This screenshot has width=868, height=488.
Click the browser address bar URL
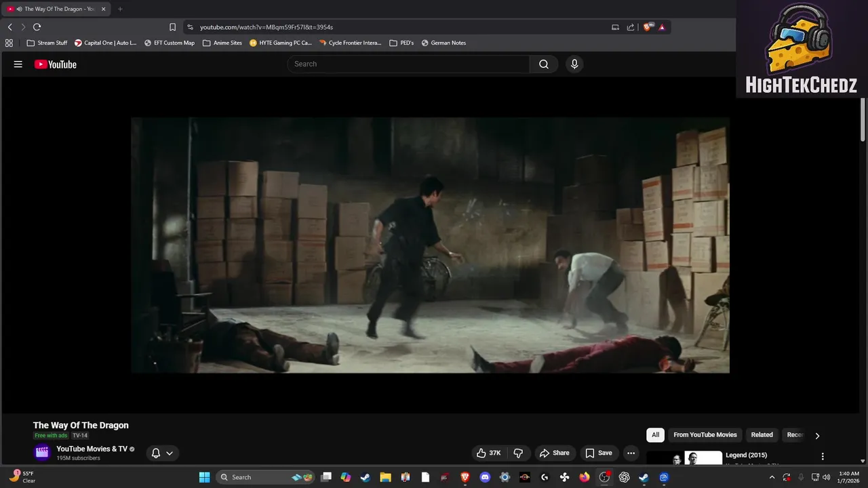click(x=267, y=27)
